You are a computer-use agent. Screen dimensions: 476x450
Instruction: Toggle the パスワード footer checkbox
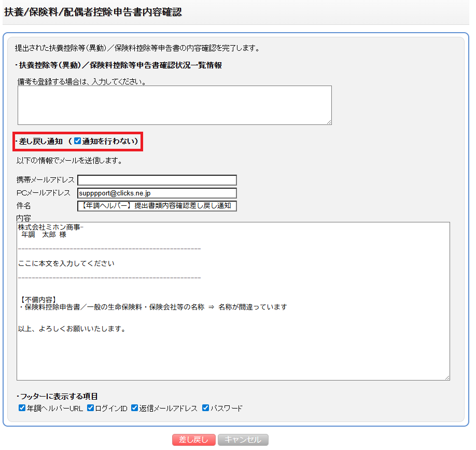(205, 408)
